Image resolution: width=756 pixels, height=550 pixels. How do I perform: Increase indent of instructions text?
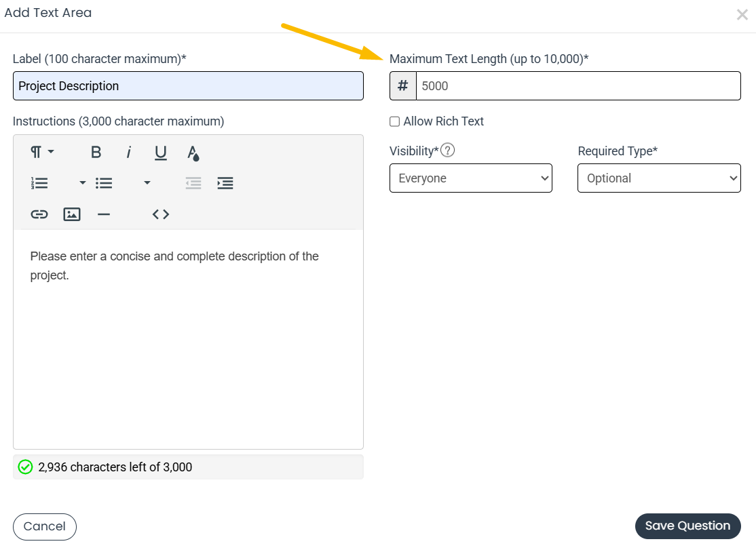(x=225, y=183)
